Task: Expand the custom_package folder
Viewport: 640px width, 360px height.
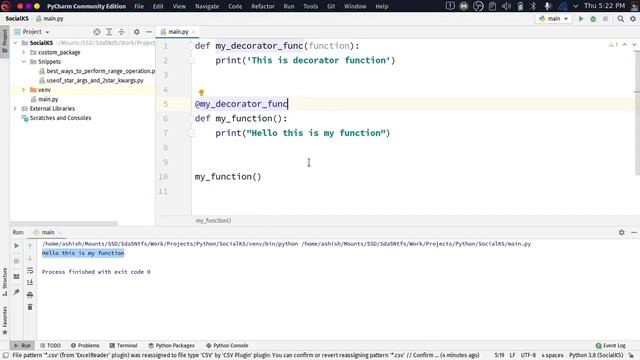Action: [x=24, y=52]
